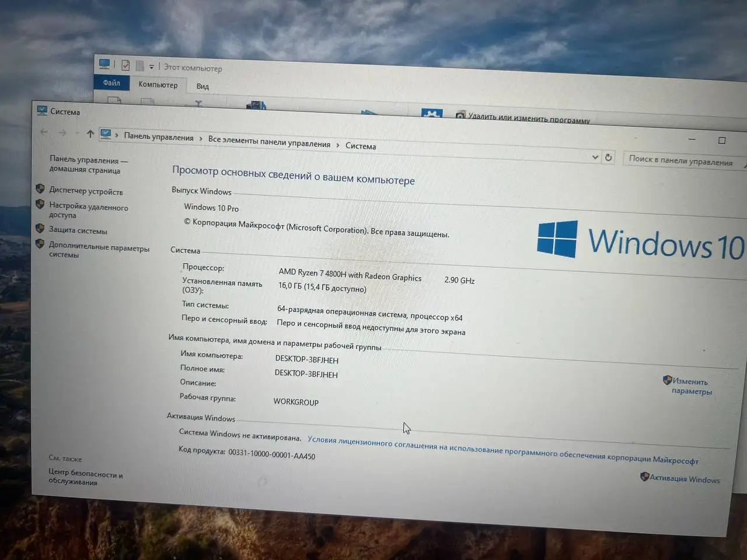747x560 pixels.
Task: Click DESKTOP-3BFJHEH in the Полное имя row
Action: pyautogui.click(x=306, y=374)
